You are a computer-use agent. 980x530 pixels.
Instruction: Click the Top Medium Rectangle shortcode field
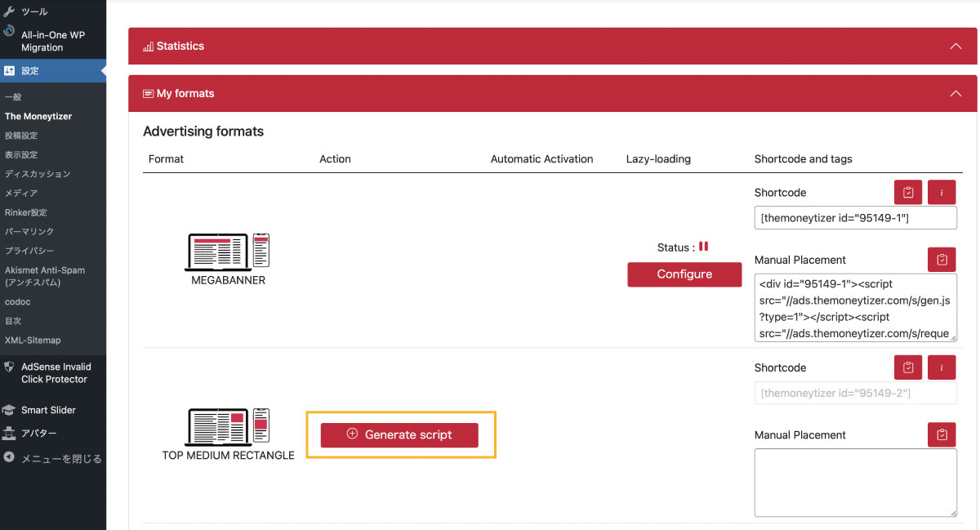click(856, 393)
